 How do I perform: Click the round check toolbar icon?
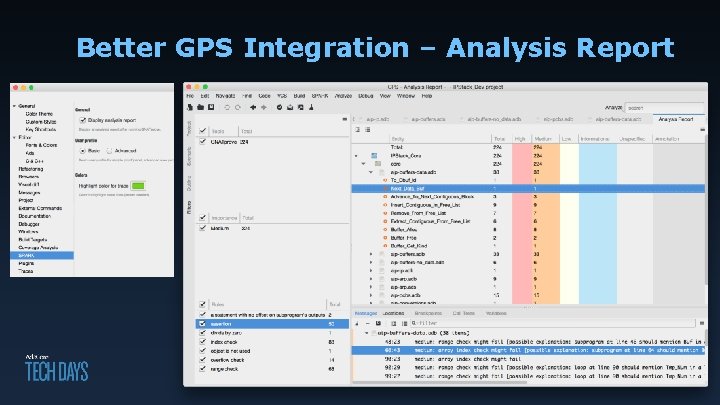pyautogui.click(x=279, y=107)
